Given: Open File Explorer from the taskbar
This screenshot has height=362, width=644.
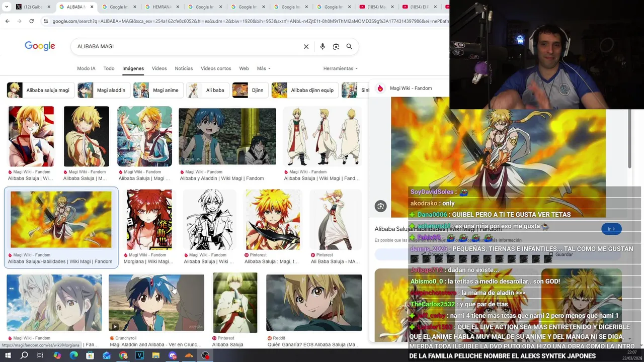Looking at the screenshot, I should pyautogui.click(x=156, y=355).
